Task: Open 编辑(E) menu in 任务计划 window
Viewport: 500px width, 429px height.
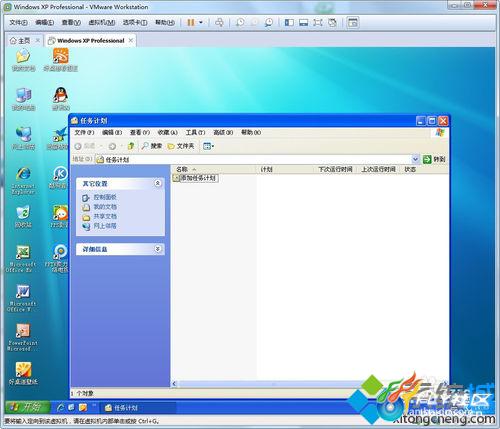Action: pos(112,132)
